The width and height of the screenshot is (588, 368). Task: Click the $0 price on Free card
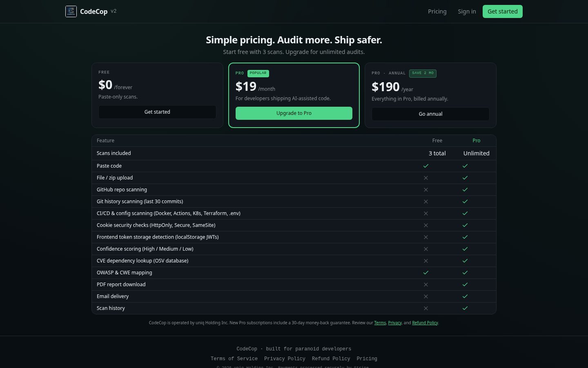click(x=105, y=85)
